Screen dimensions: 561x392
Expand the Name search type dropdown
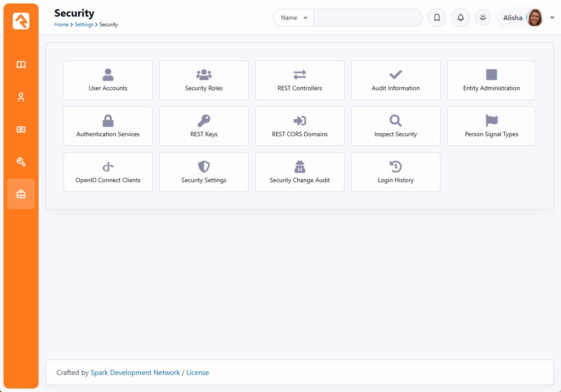[294, 18]
